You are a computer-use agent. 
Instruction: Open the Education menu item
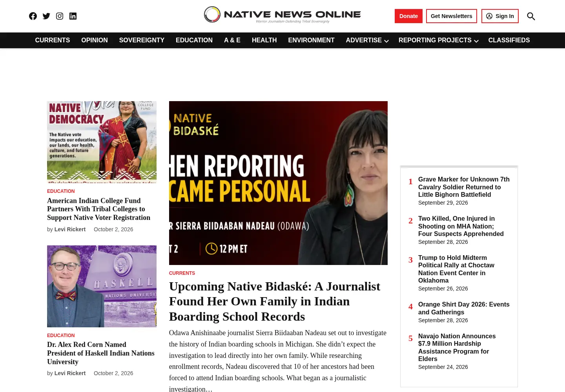[194, 40]
